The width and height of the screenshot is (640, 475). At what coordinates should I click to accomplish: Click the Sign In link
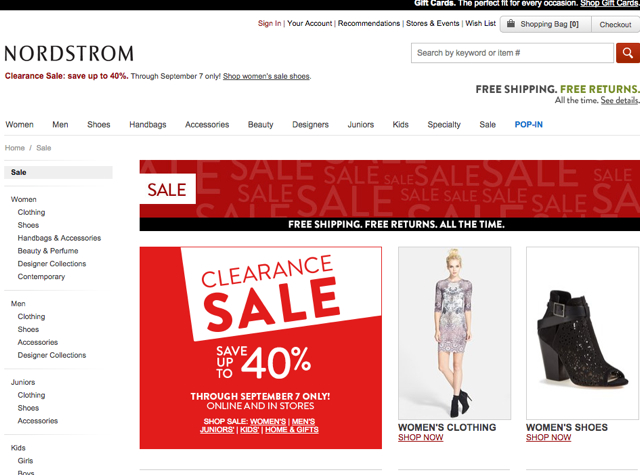click(269, 23)
